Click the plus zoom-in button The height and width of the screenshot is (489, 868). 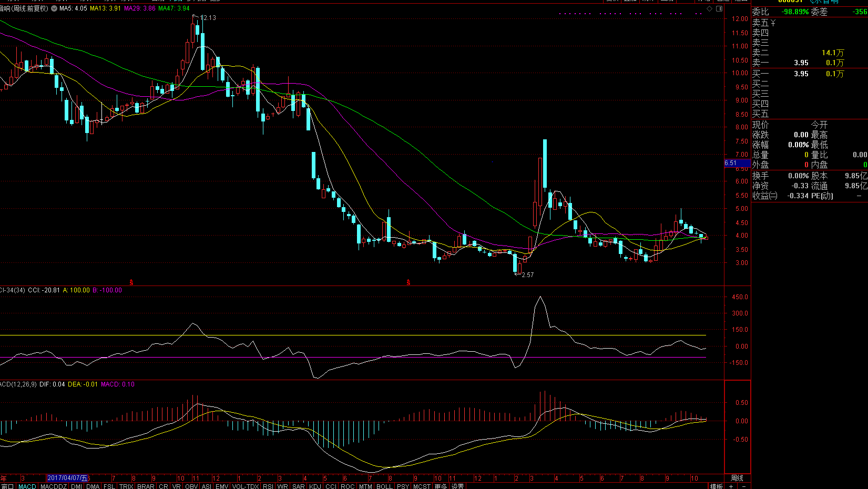[731, 486]
